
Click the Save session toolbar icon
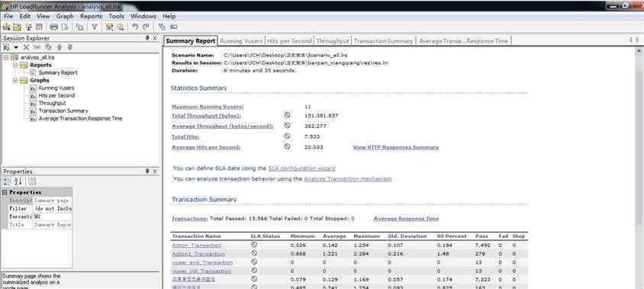point(39,27)
